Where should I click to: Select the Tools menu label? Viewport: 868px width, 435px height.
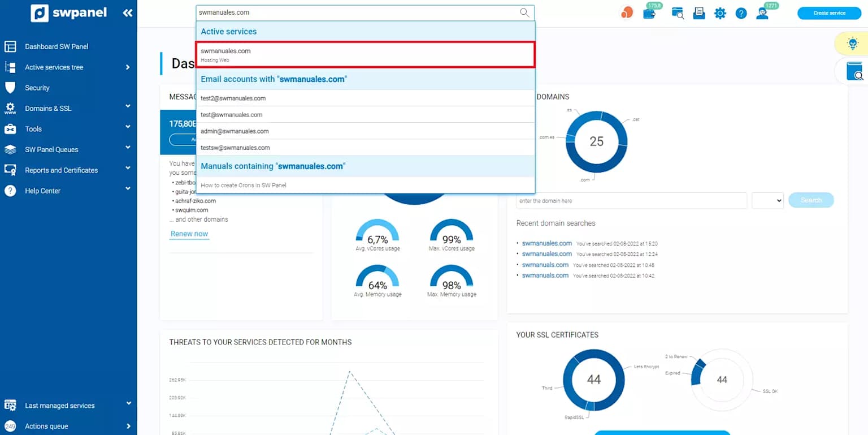[x=33, y=129]
